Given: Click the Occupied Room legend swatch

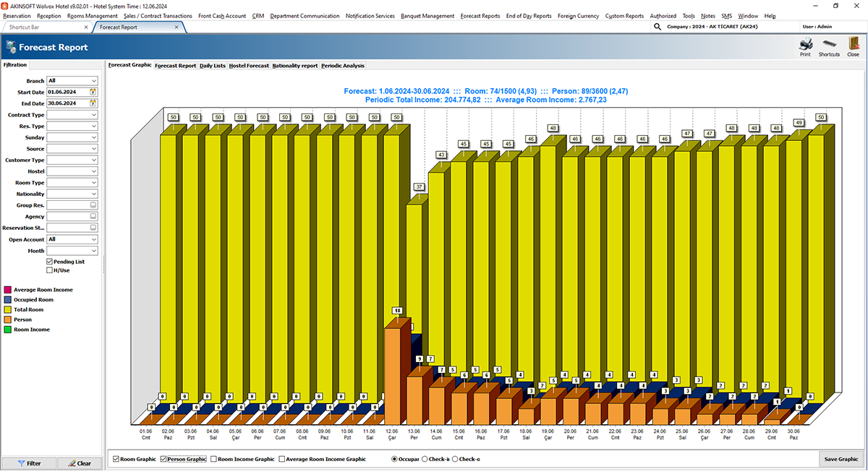Looking at the screenshot, I should click(x=7, y=300).
